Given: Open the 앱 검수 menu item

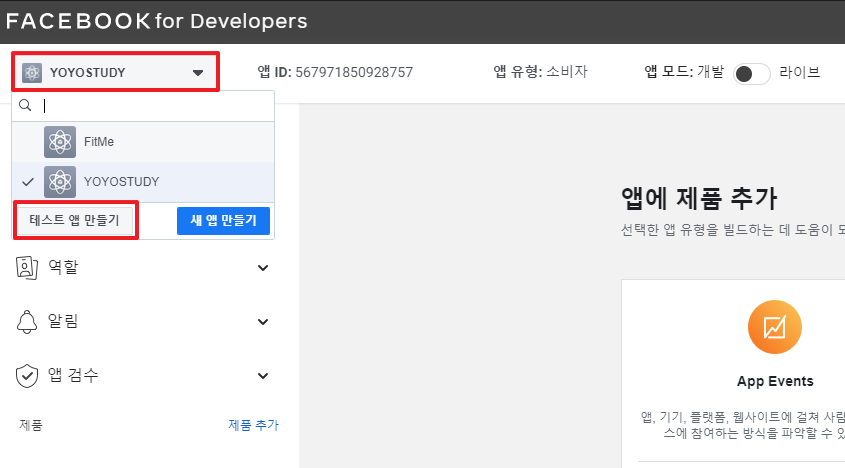Looking at the screenshot, I should pos(143,376).
